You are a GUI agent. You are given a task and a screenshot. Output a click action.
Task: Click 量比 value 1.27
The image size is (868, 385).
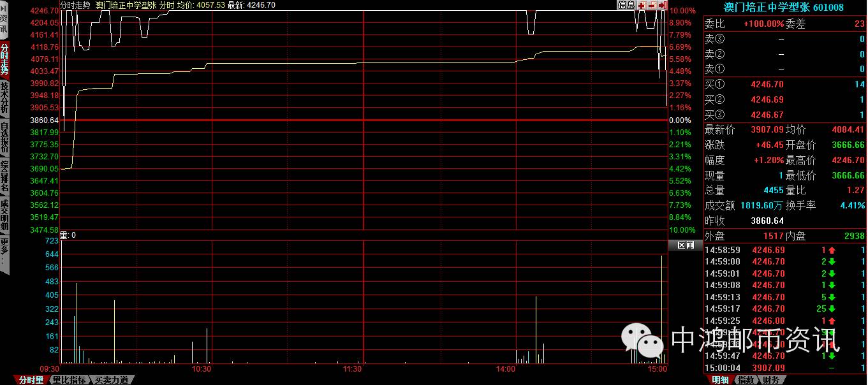(x=855, y=190)
